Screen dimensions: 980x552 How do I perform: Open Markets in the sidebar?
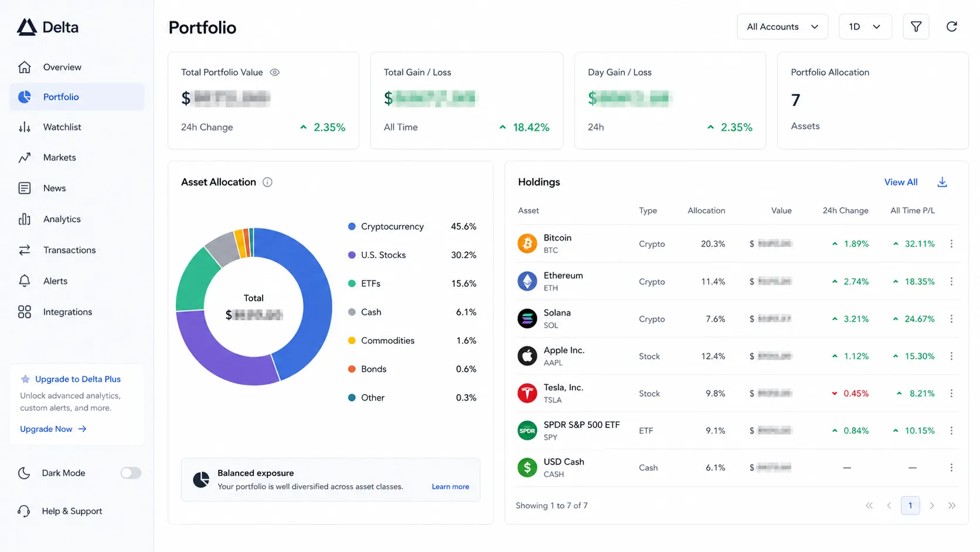[x=77, y=158]
